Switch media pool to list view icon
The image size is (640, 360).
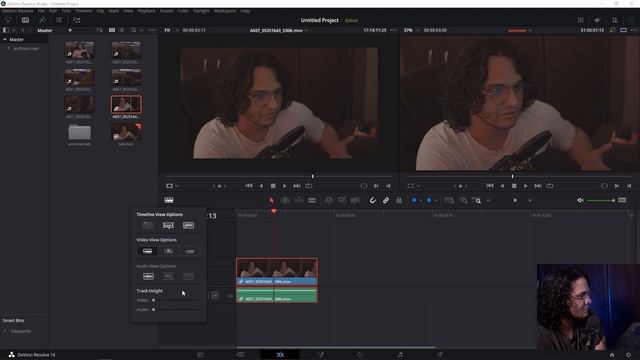coord(122,30)
